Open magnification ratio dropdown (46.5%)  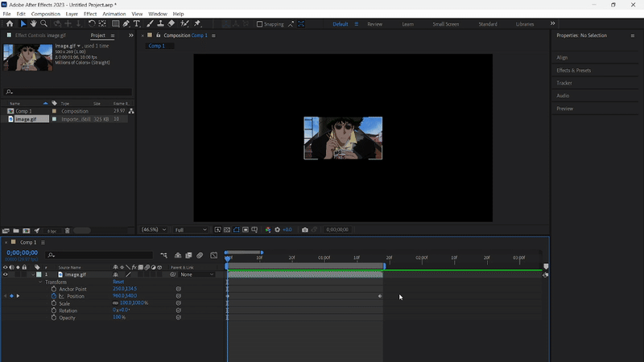coord(154,230)
